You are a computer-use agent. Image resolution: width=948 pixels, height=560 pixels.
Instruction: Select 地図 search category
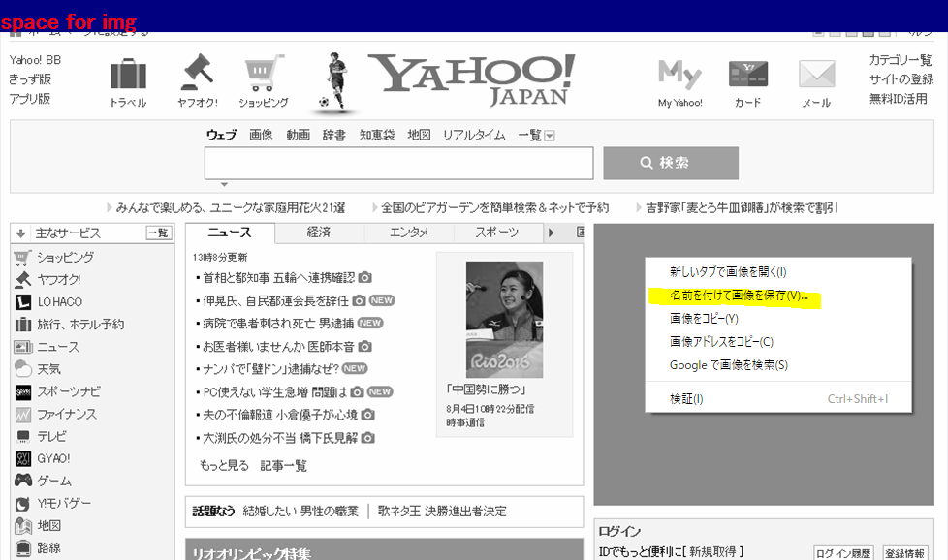[419, 135]
